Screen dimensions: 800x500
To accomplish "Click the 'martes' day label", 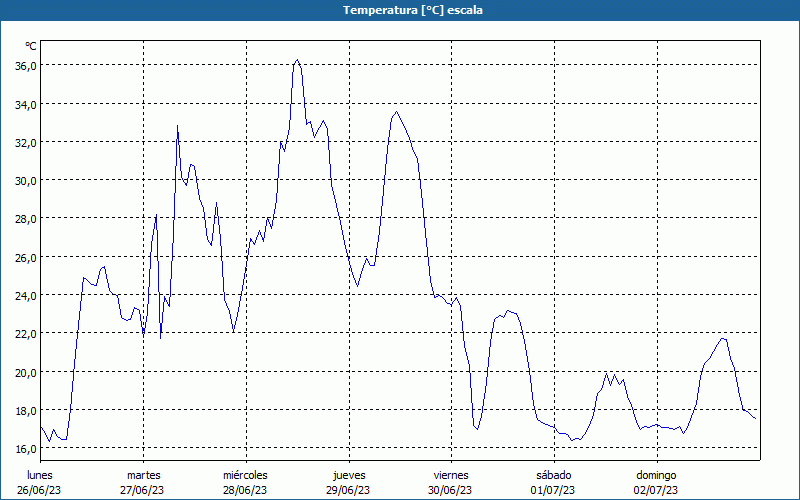I will [x=144, y=475].
